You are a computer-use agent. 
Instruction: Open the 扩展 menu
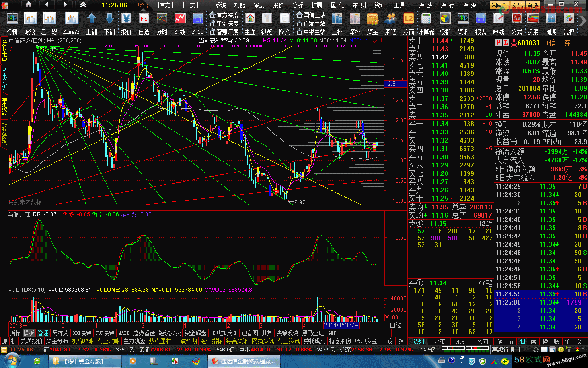coord(317,5)
